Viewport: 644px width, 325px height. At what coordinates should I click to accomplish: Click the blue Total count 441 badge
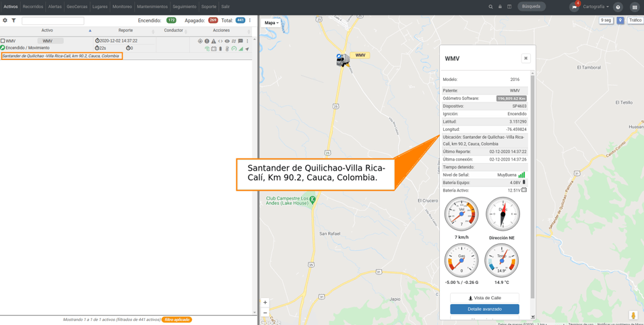coord(240,20)
